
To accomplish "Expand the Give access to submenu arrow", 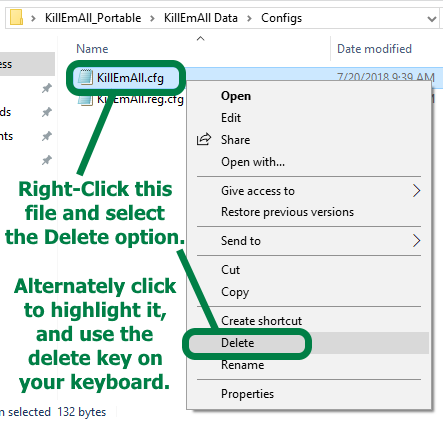I will click(416, 191).
